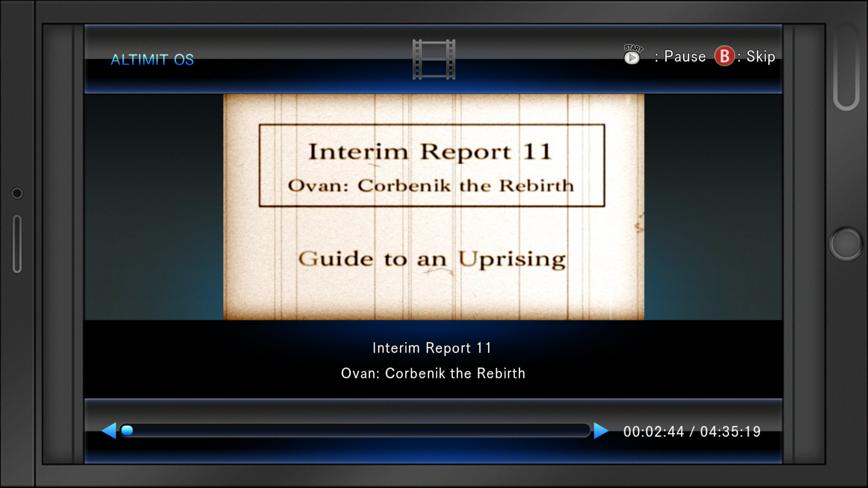Screen dimensions: 868x488
Task: Click the round button on right bezel
Action: 846,244
